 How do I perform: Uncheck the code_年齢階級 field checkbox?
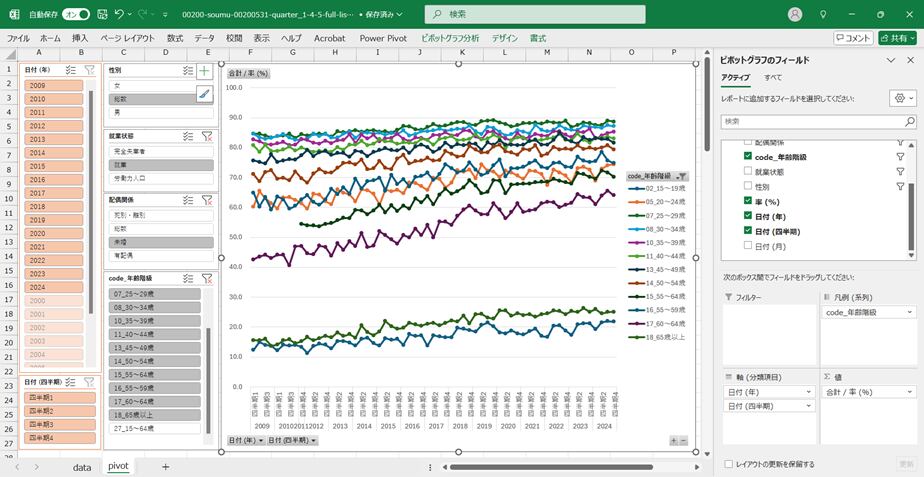(748, 156)
